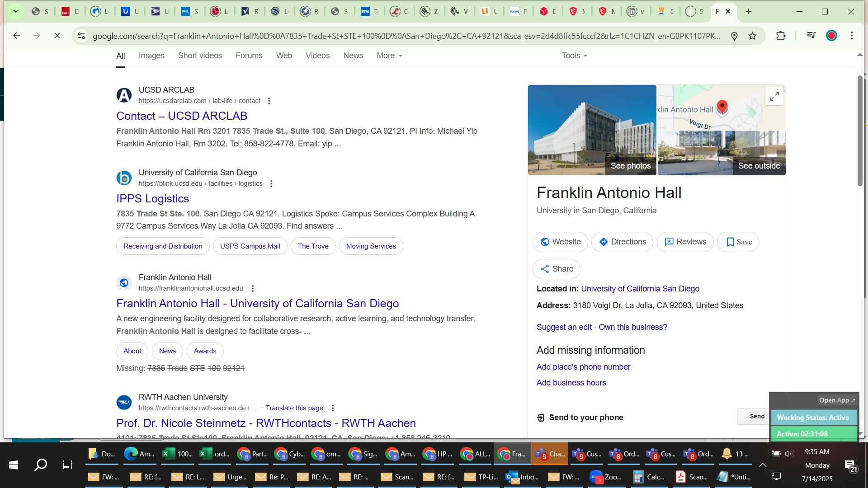This screenshot has height=488, width=868.
Task: Click the browser back arrow
Action: [17, 36]
